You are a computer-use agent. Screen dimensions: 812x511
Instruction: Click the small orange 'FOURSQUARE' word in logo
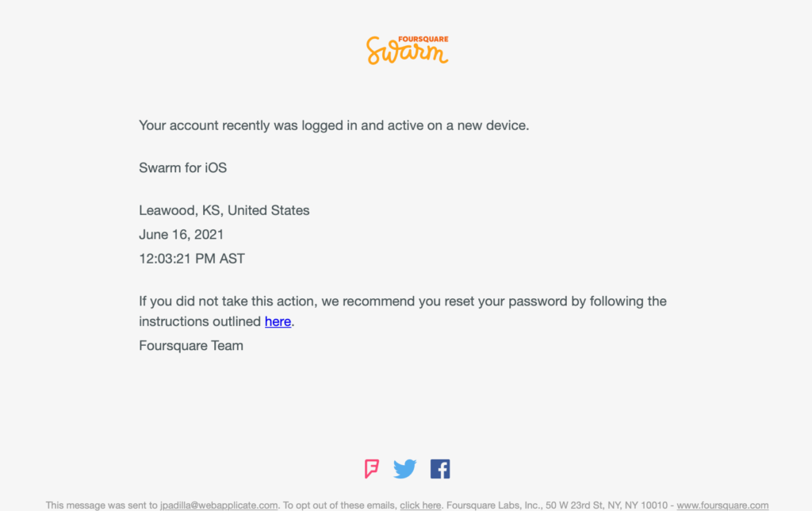[x=423, y=39]
